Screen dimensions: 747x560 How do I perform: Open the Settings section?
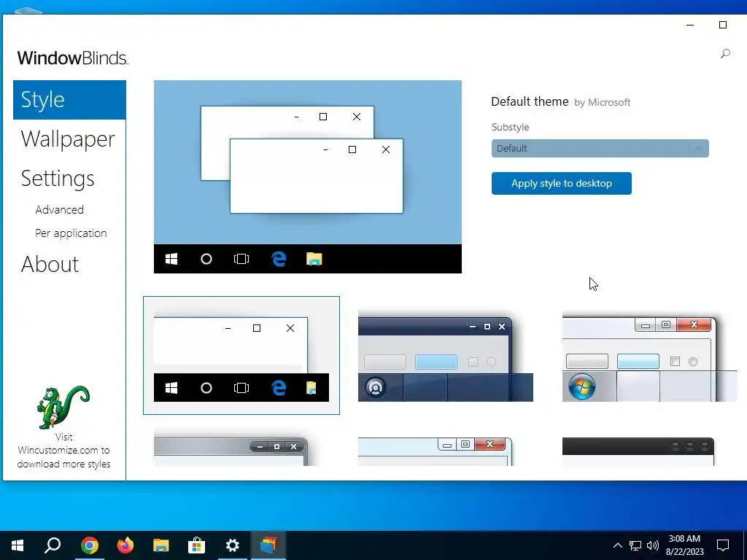click(58, 179)
